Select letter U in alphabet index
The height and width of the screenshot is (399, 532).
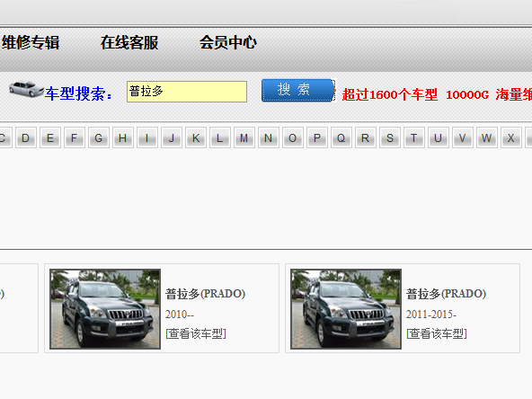439,137
